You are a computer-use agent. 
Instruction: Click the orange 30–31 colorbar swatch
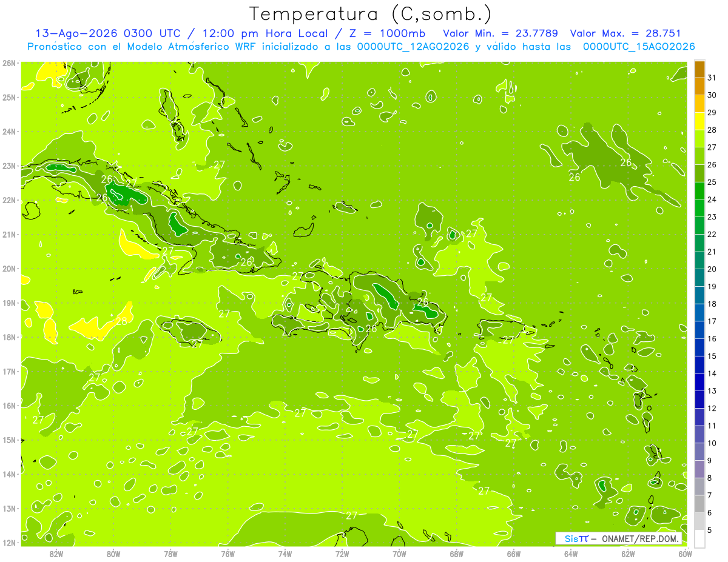coord(699,86)
